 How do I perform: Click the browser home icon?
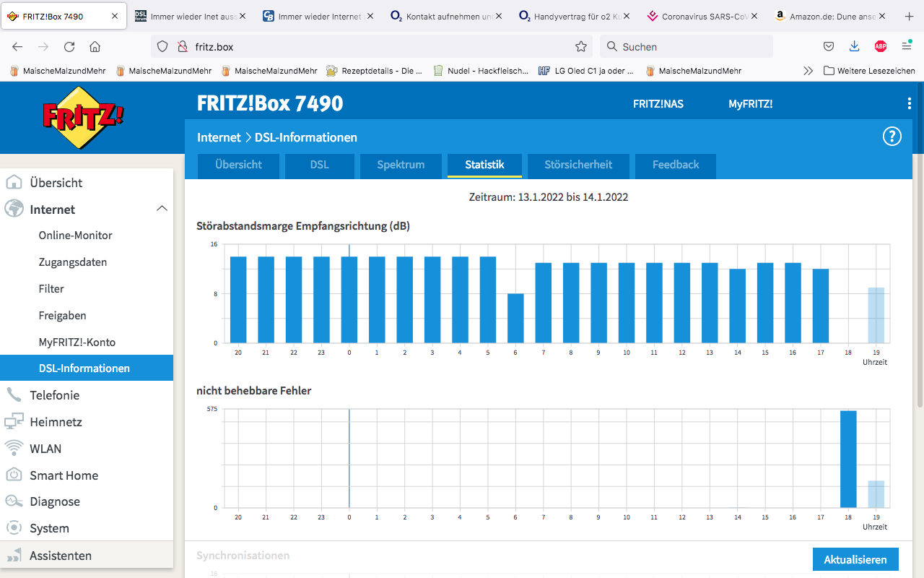point(95,47)
